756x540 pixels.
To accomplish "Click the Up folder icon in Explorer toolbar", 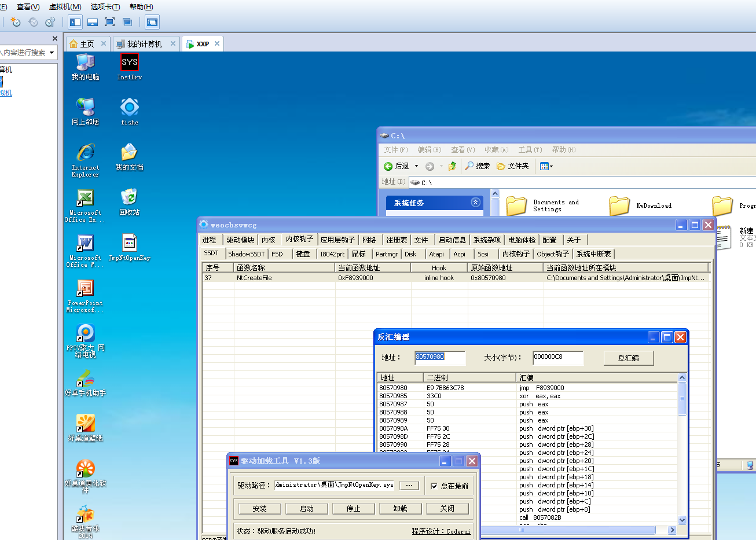I will [x=452, y=166].
